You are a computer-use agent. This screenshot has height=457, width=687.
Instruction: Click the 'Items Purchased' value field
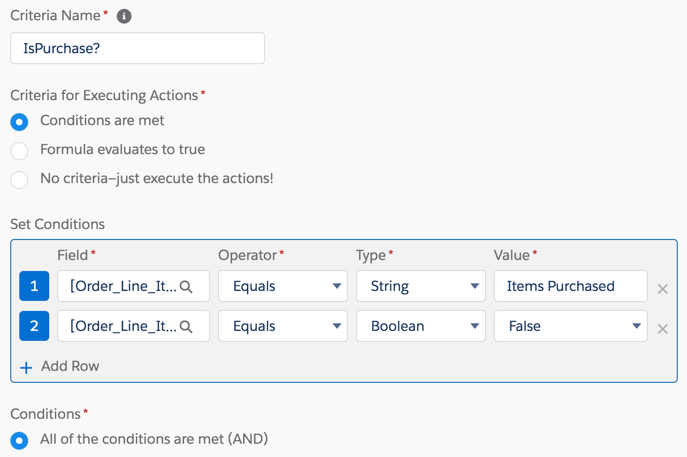pyautogui.click(x=570, y=286)
